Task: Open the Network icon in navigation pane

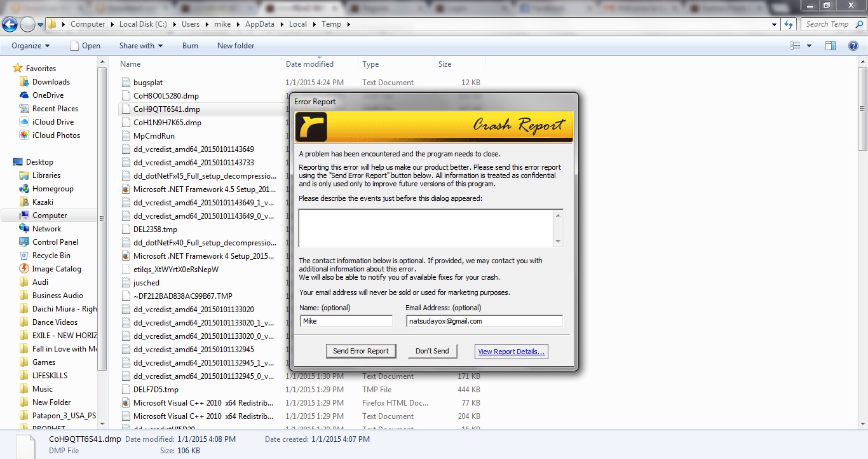Action: pyautogui.click(x=24, y=229)
